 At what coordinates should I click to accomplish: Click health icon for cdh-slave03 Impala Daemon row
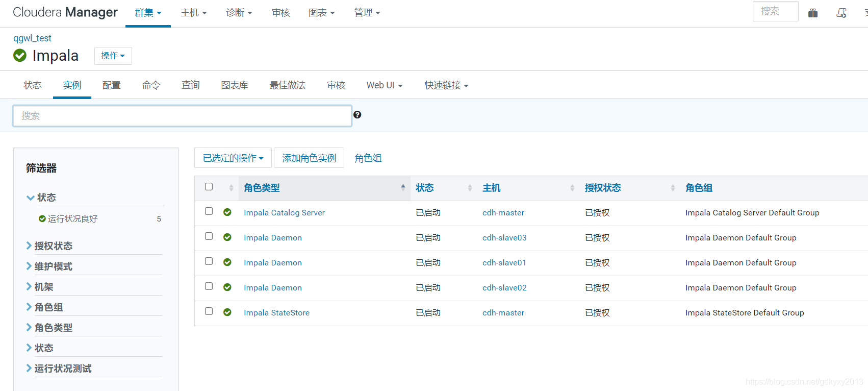tap(227, 237)
